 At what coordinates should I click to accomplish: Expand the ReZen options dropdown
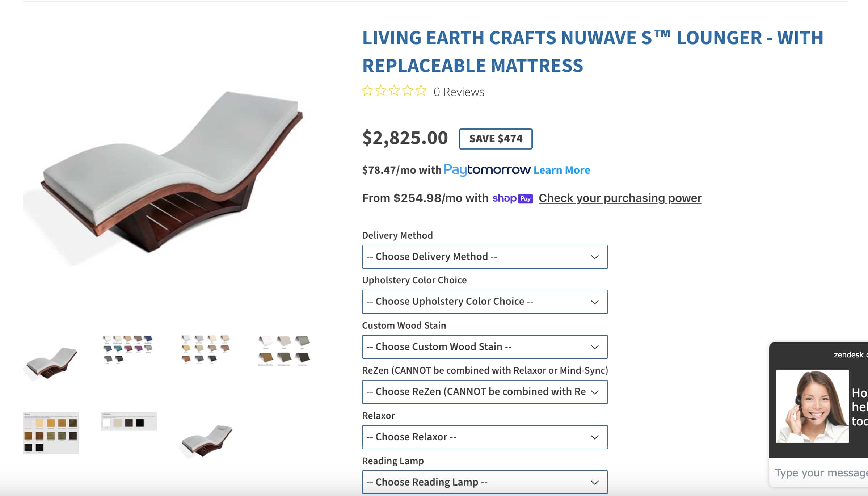485,392
